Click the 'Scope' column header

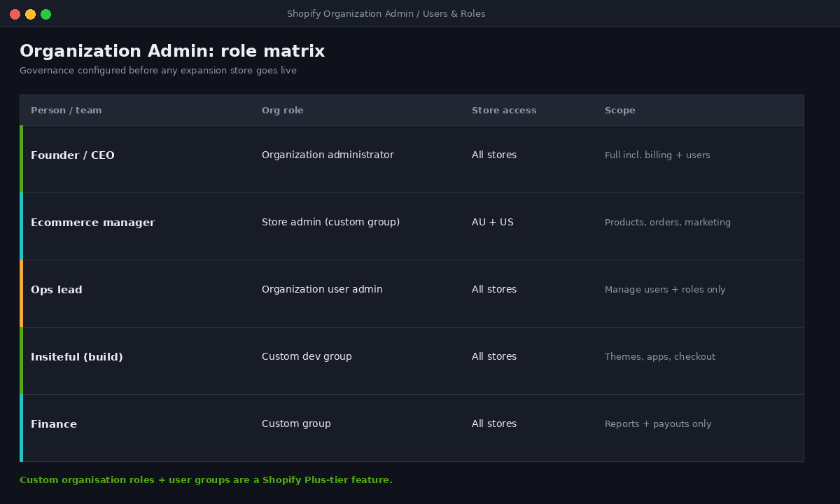[x=620, y=111]
